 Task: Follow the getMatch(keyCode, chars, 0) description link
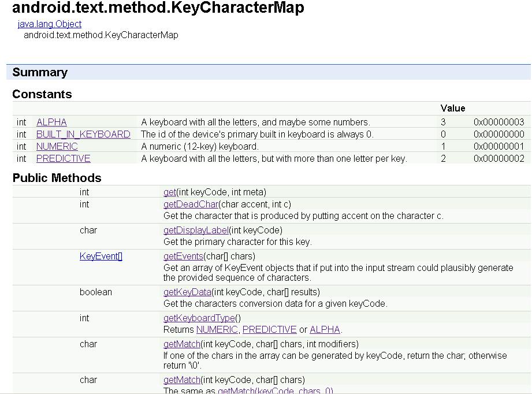tap(275, 391)
